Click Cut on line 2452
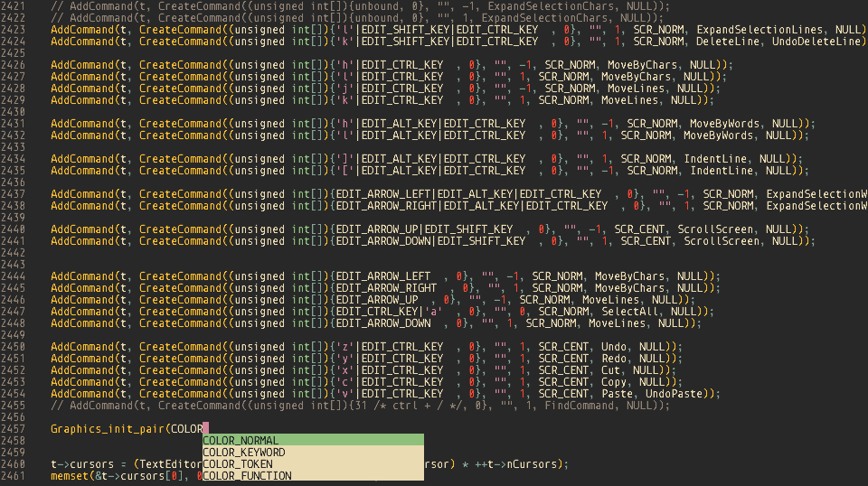The height and width of the screenshot is (486, 868). pyautogui.click(x=610, y=369)
